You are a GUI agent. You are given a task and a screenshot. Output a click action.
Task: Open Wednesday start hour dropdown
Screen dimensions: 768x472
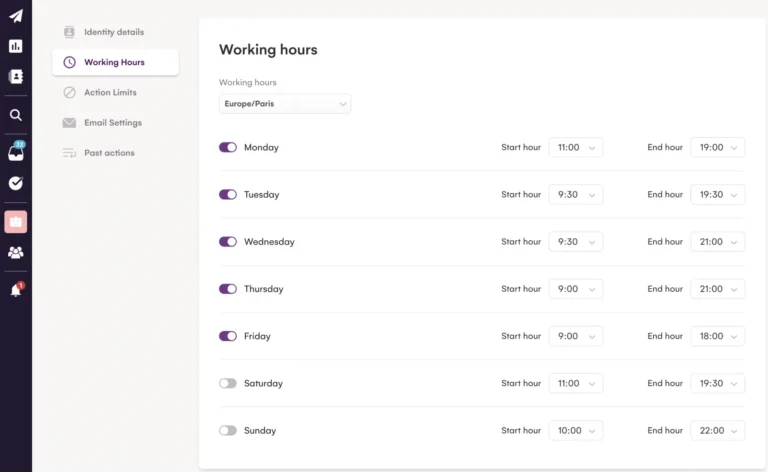coord(576,241)
